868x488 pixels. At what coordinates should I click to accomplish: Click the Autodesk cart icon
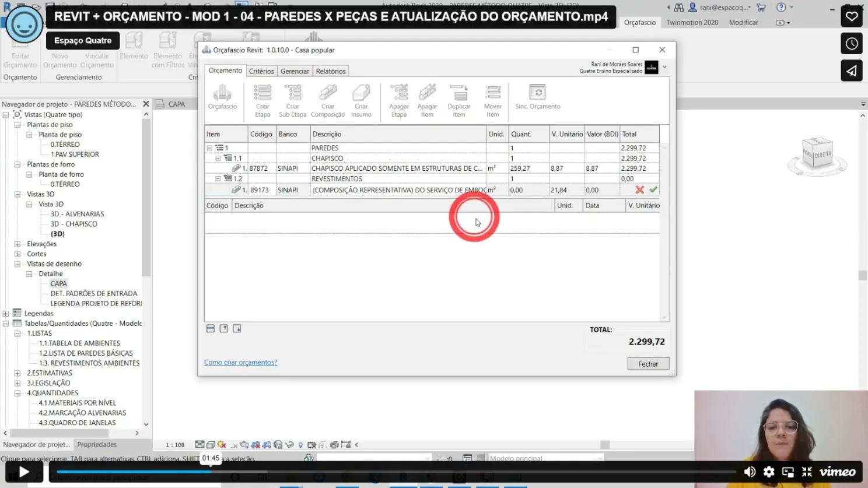(761, 8)
